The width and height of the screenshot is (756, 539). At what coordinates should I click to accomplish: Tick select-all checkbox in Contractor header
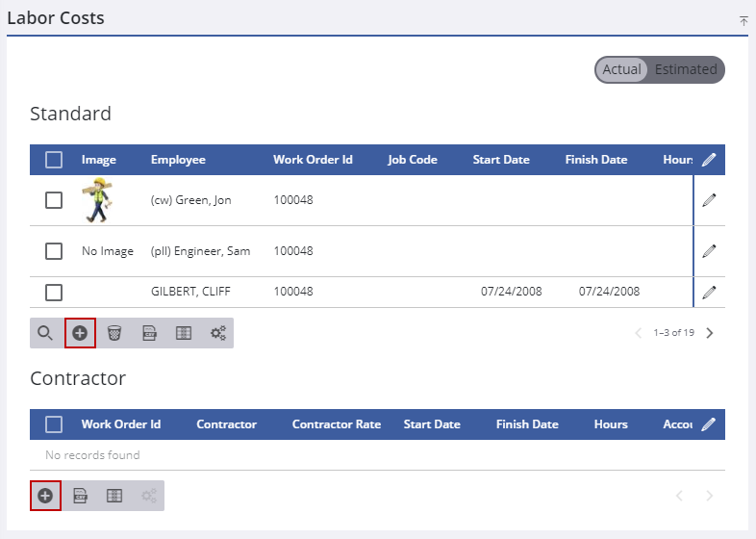point(54,424)
